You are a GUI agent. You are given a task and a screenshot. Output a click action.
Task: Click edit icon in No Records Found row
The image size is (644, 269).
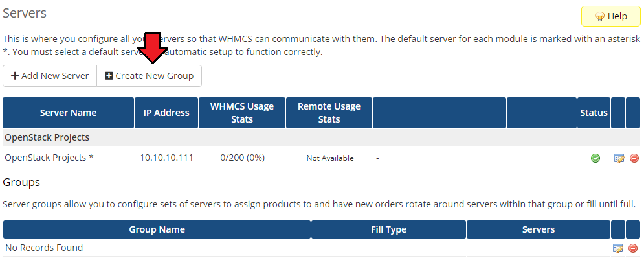pos(617,248)
